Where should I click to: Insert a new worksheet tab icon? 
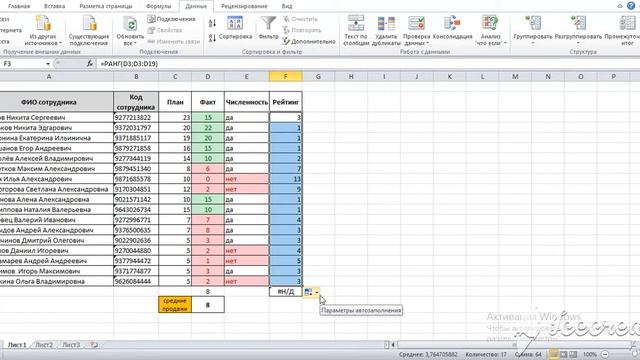[x=94, y=345]
